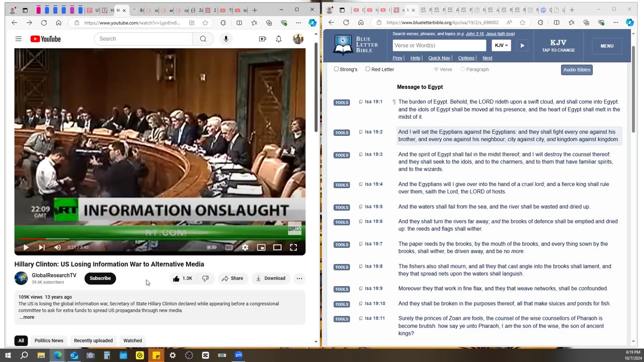644x362 pixels.
Task: Open TOOLS for Isa 19:4
Action: click(342, 185)
